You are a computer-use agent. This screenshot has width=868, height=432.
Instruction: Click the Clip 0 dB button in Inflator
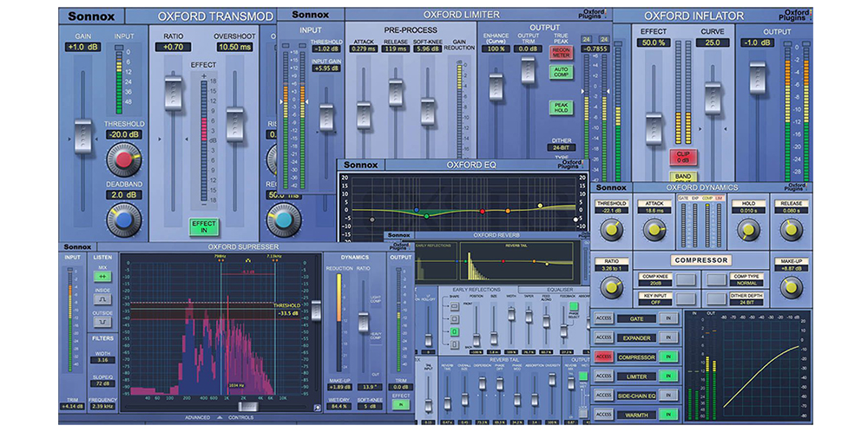pos(681,157)
